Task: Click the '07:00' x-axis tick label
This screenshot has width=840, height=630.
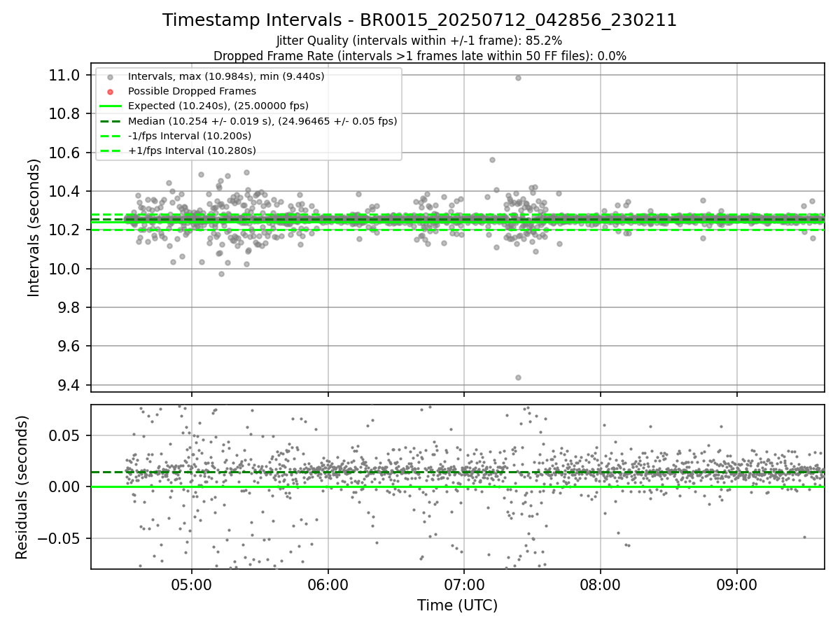Action: coord(464,584)
